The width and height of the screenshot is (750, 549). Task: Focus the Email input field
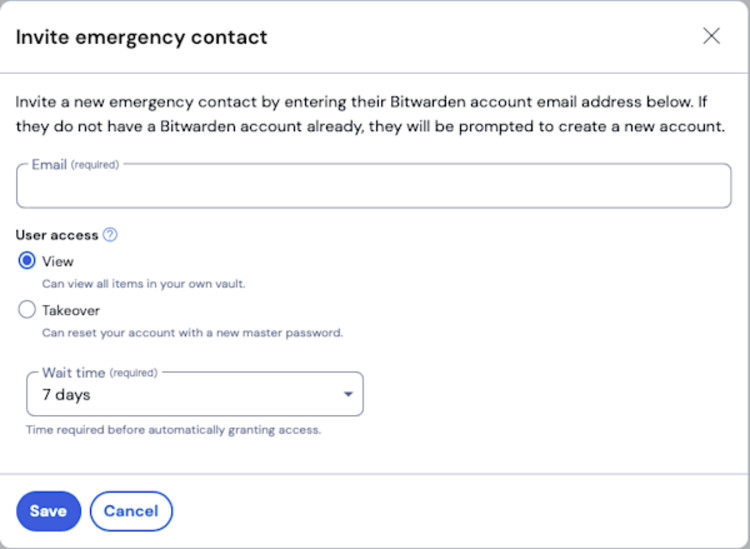[x=374, y=188]
